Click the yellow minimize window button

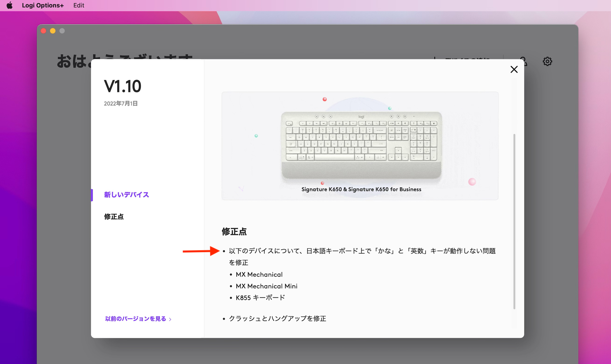(x=53, y=31)
